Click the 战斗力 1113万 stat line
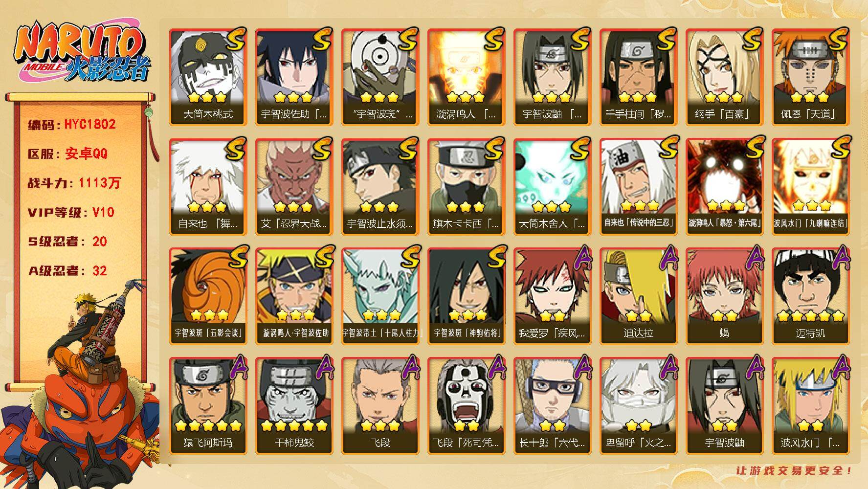 pyautogui.click(x=74, y=183)
